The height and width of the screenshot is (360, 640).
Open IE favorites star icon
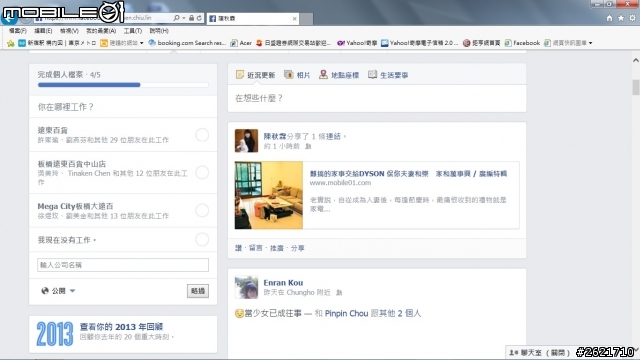tap(620, 18)
